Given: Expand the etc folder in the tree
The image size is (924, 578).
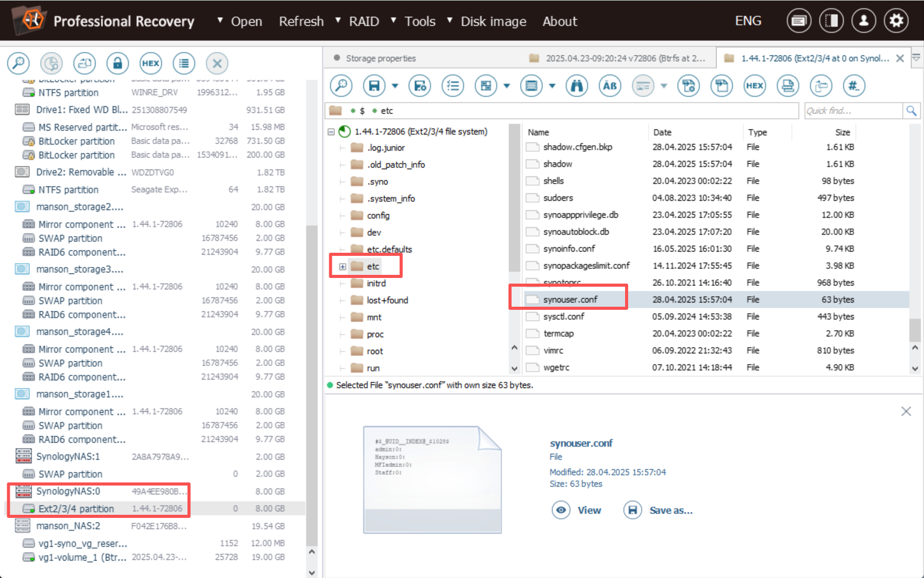Looking at the screenshot, I should (x=343, y=267).
